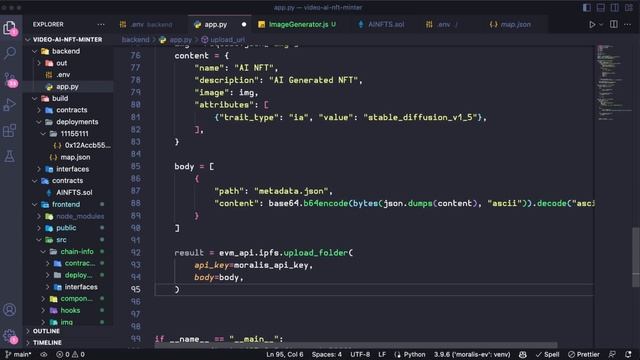The image size is (640, 360).
Task: Switch to the .env backend tab
Action: (x=151, y=24)
